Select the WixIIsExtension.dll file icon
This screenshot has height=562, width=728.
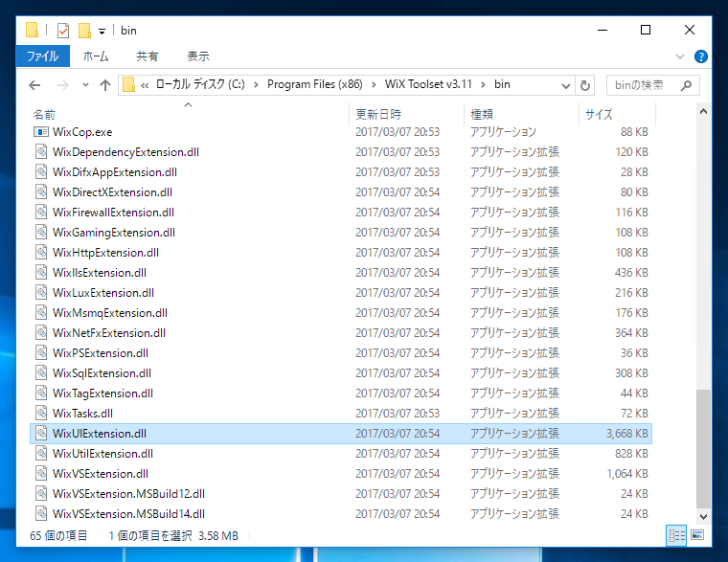[x=41, y=273]
